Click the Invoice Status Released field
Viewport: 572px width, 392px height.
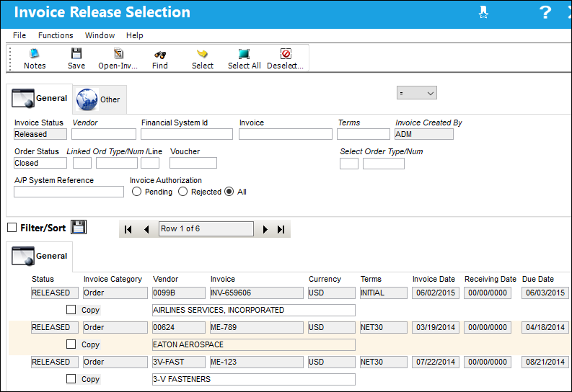40,134
